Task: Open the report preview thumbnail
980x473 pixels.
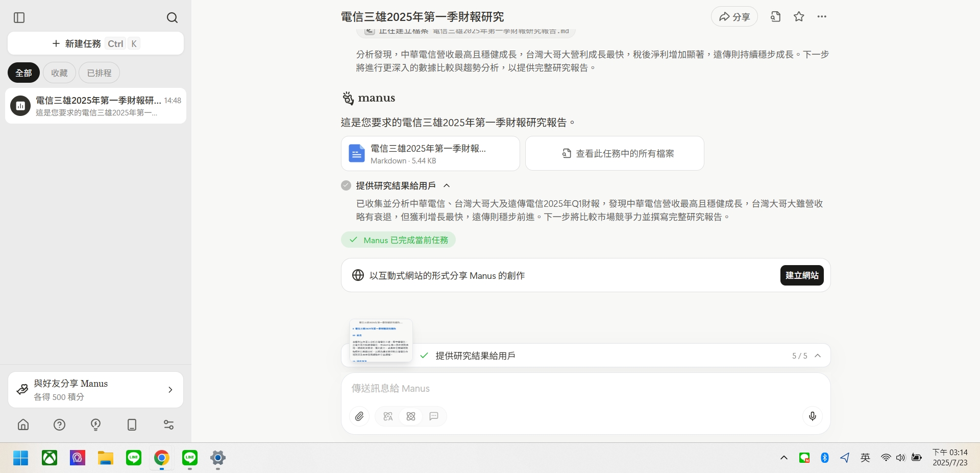Action: tap(381, 340)
